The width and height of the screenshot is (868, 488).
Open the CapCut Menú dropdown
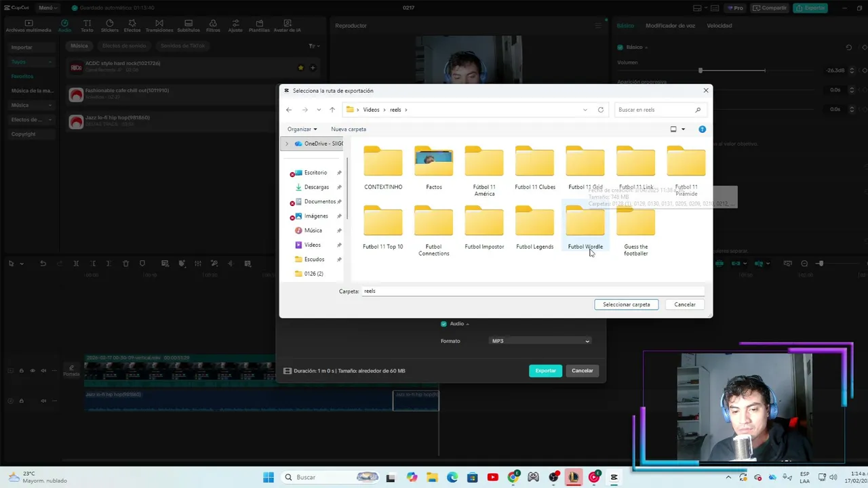click(x=47, y=8)
